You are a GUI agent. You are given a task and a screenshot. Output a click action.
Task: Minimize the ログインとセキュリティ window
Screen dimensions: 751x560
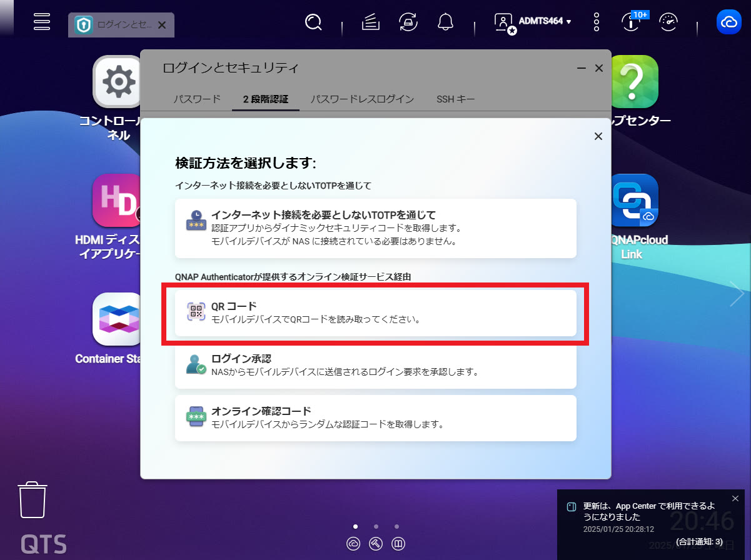582,68
